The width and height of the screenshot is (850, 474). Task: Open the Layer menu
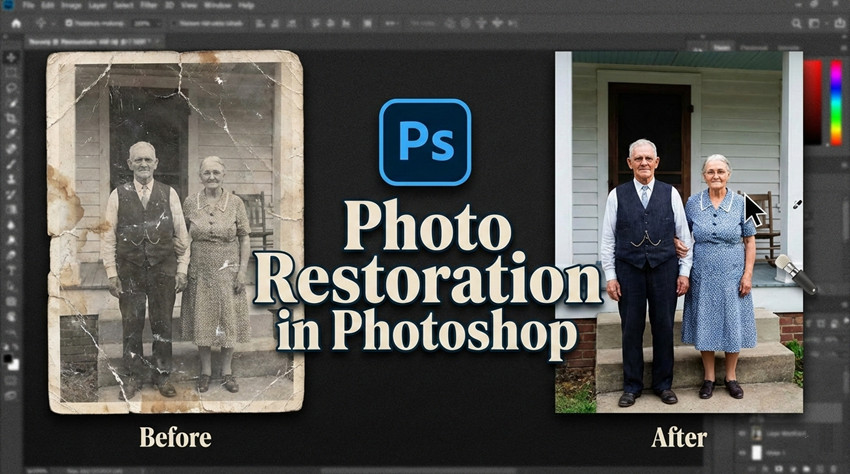point(98,5)
